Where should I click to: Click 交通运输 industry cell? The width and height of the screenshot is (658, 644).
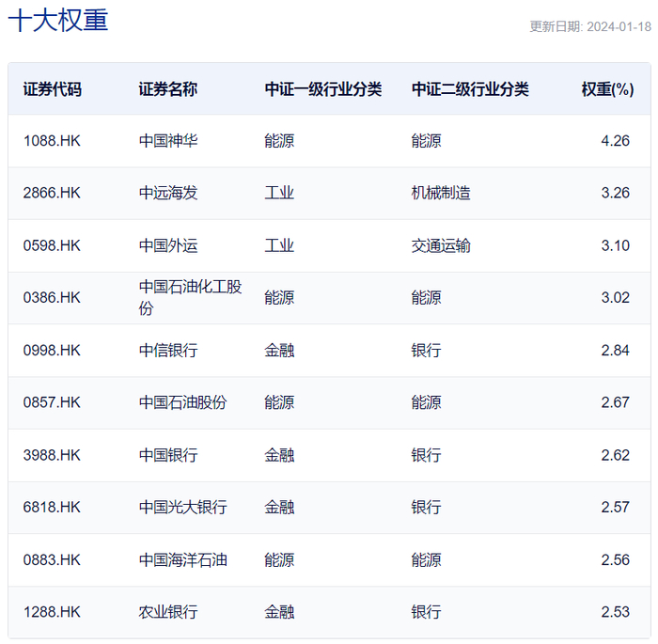click(x=441, y=245)
